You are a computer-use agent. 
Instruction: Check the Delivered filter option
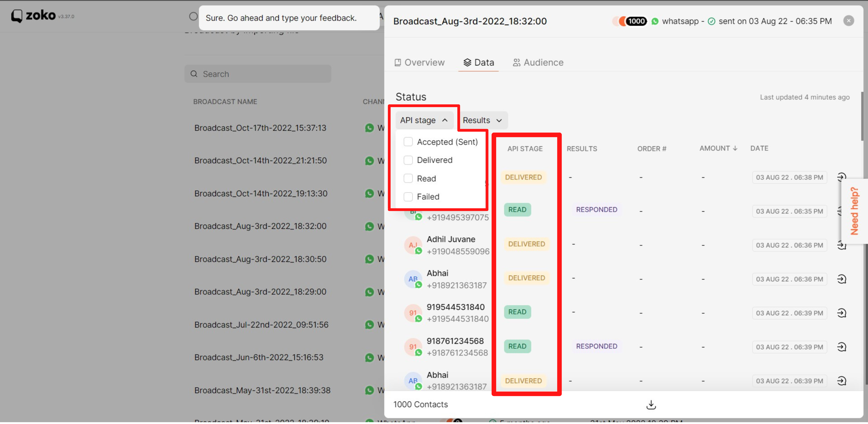coord(408,160)
